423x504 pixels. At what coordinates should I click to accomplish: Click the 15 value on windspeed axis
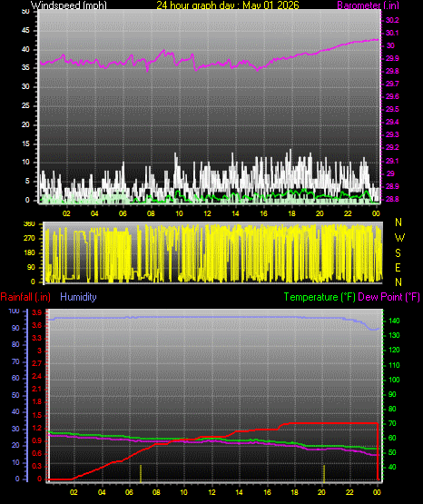click(25, 143)
